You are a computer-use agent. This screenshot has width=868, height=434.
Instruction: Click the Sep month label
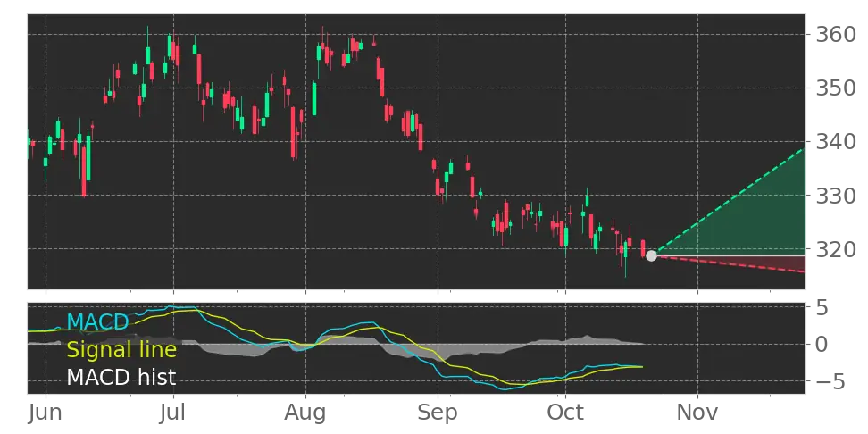coord(438,413)
